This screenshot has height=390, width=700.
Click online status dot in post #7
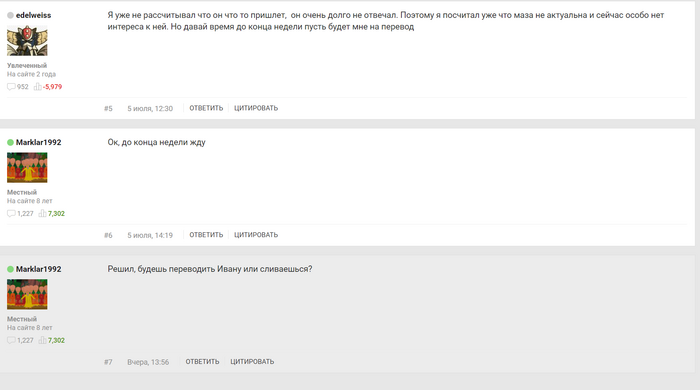(10, 269)
